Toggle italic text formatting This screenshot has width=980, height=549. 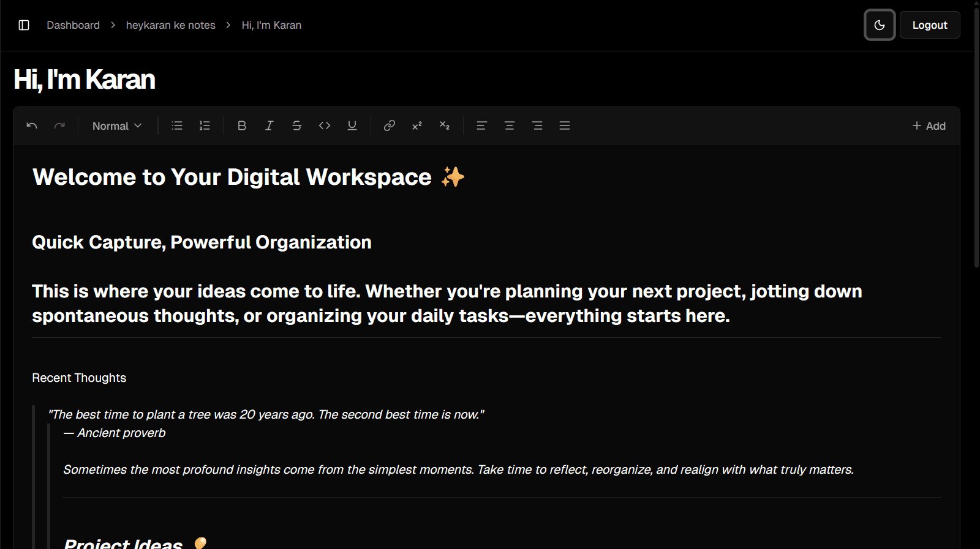point(269,125)
